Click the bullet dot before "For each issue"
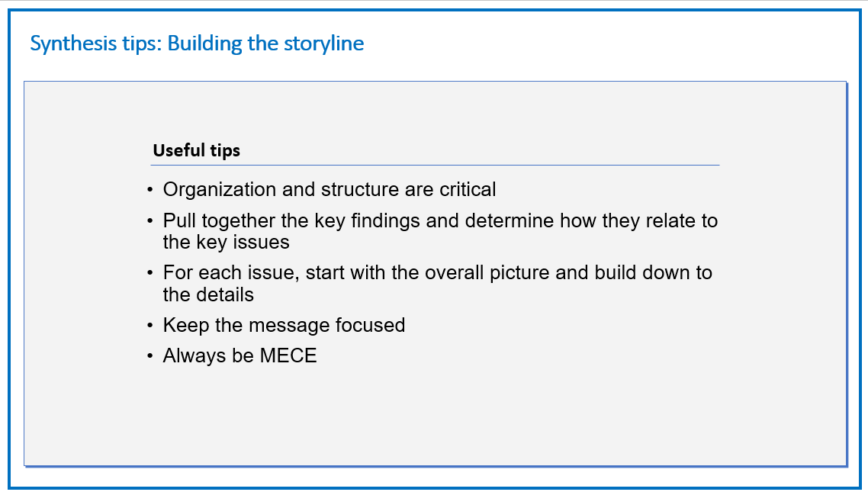Screen dimensions: 868x492 pyautogui.click(x=150, y=273)
